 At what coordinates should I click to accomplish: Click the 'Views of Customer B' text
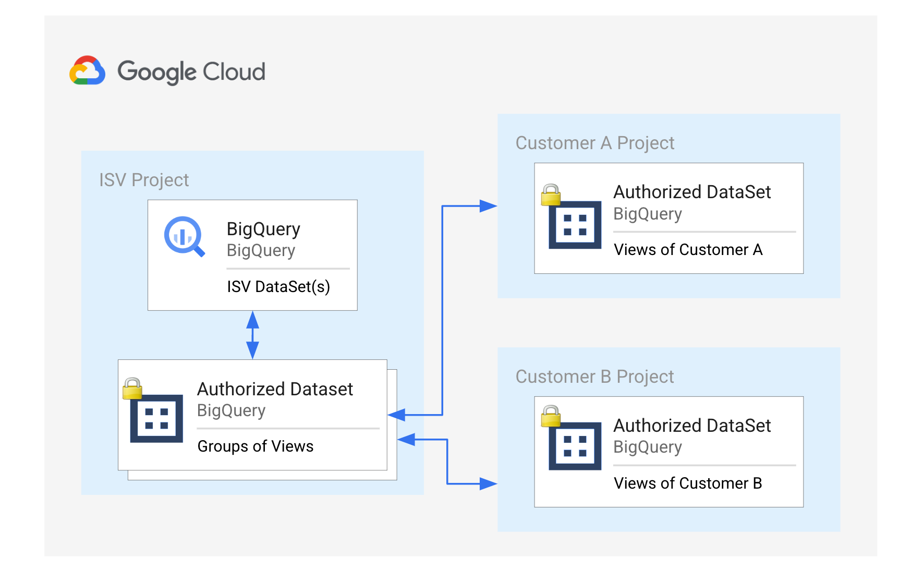tap(688, 483)
